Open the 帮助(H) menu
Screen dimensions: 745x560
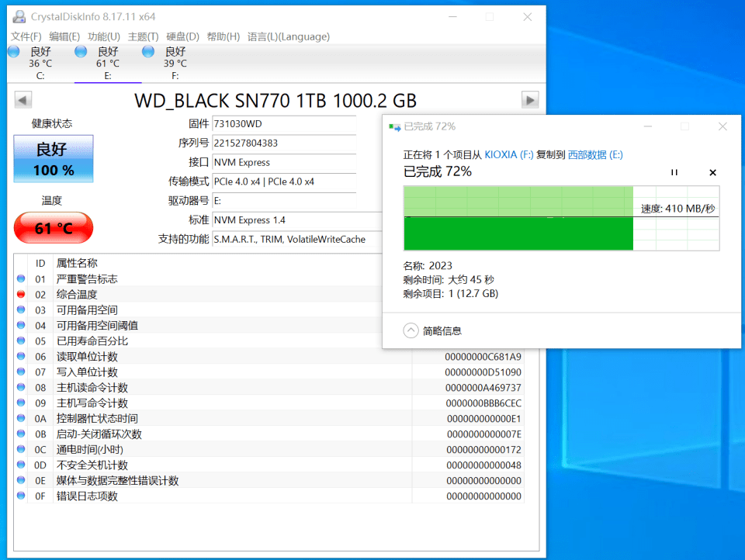pos(223,36)
